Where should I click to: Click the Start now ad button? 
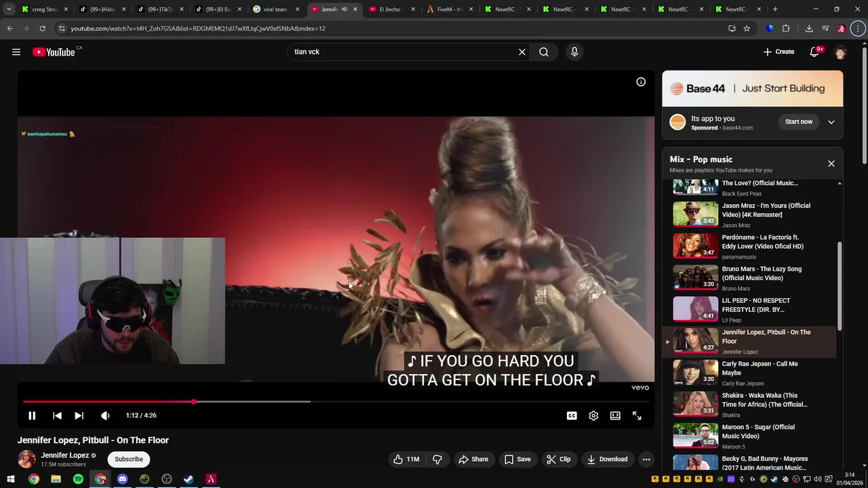click(798, 122)
